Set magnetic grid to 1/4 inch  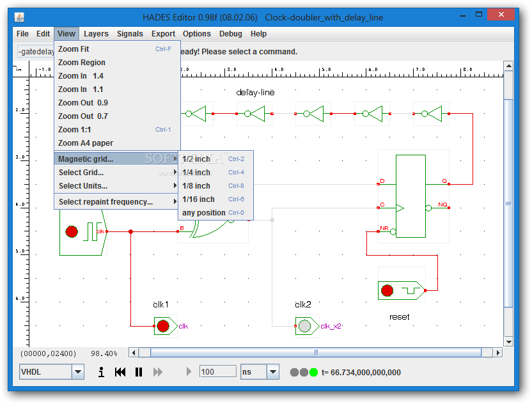[x=215, y=173]
